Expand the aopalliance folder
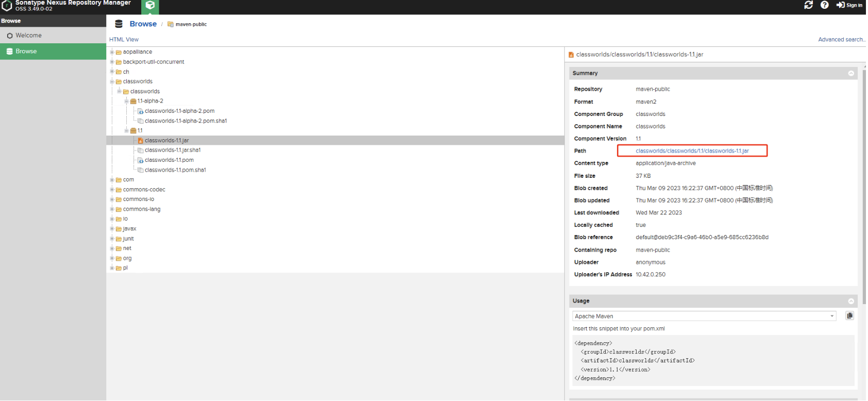This screenshot has width=868, height=401. (112, 52)
